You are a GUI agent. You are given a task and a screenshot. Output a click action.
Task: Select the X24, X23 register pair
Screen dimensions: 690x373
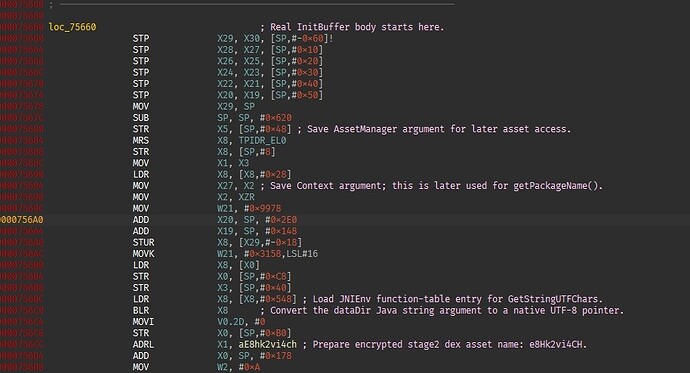(x=239, y=73)
